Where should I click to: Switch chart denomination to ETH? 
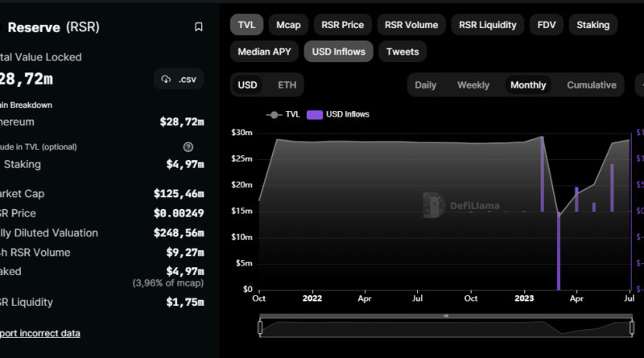(287, 84)
